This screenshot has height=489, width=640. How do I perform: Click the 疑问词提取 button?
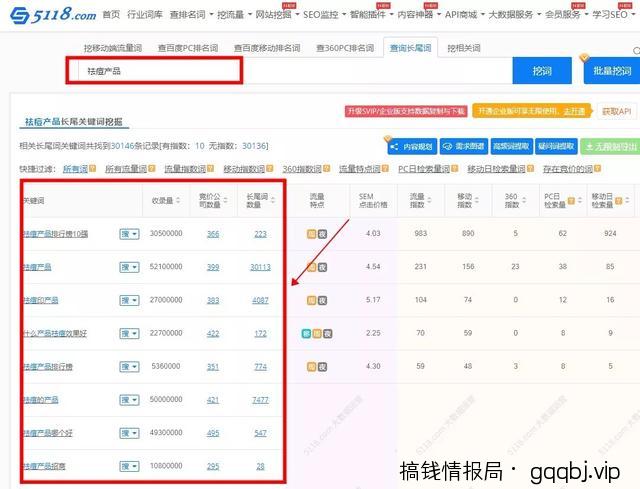pyautogui.click(x=556, y=146)
